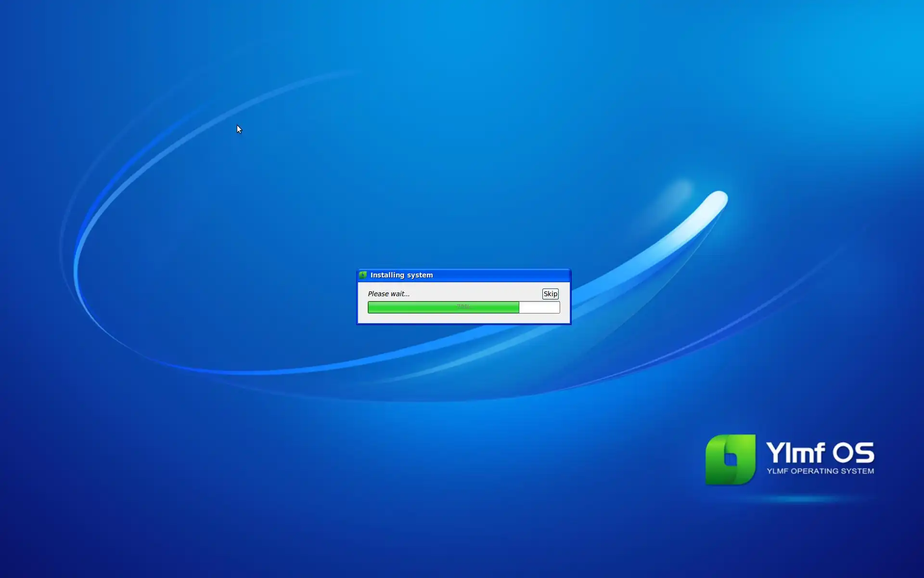Click the white unfilled part of progress bar
Screen dimensions: 924x578
click(539, 307)
